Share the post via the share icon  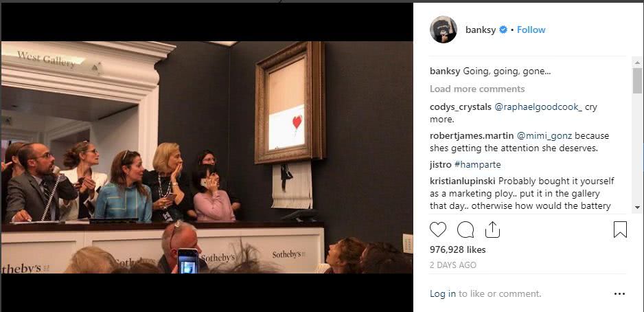pyautogui.click(x=492, y=230)
